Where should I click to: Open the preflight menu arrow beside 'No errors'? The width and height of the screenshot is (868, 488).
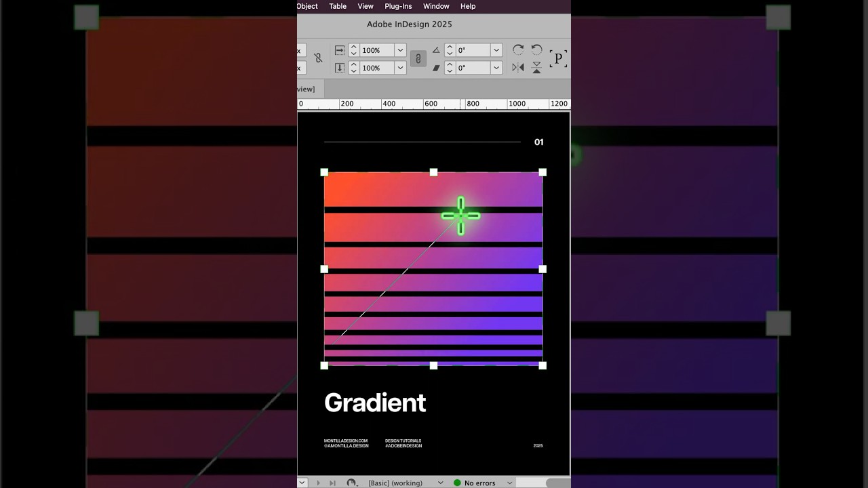pos(509,483)
